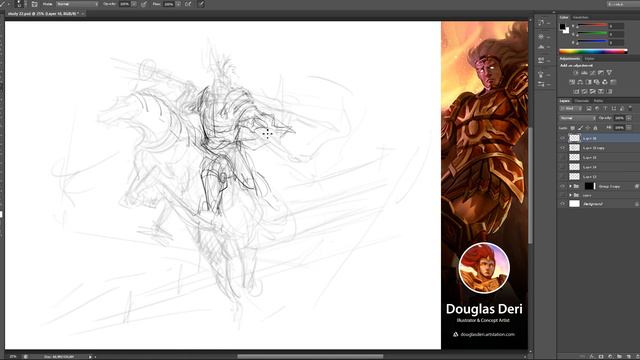Add a Color Lookup adjustment
640x360 pixels.
click(x=613, y=82)
